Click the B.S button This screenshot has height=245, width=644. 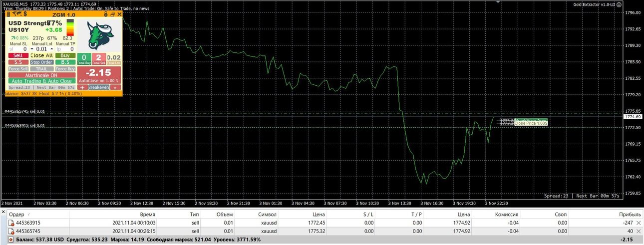(65, 62)
